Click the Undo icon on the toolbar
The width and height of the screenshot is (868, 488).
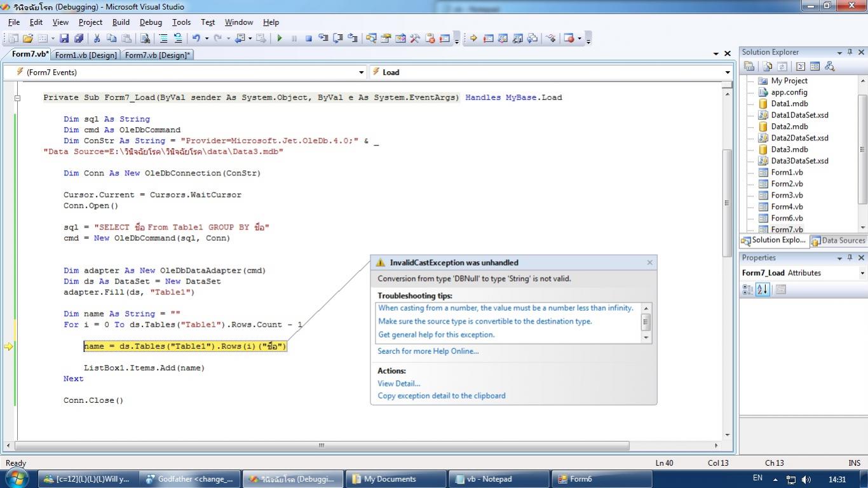point(196,38)
